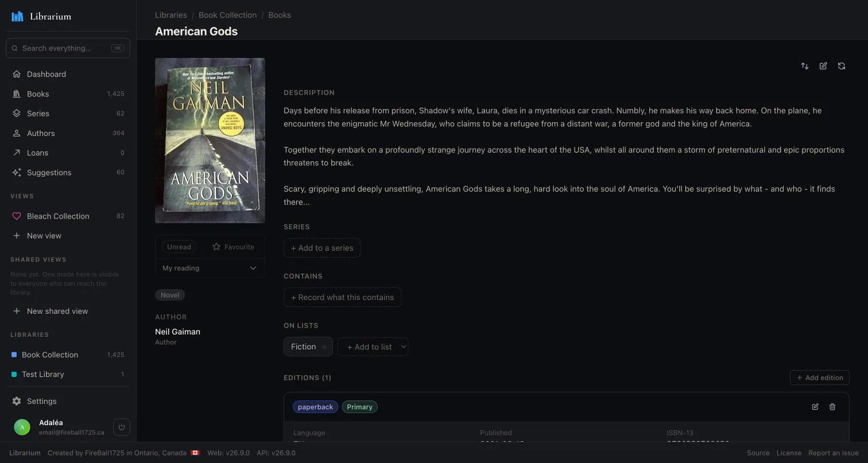Click the refresh metadata icon
Image resolution: width=868 pixels, height=463 pixels.
pyautogui.click(x=842, y=66)
